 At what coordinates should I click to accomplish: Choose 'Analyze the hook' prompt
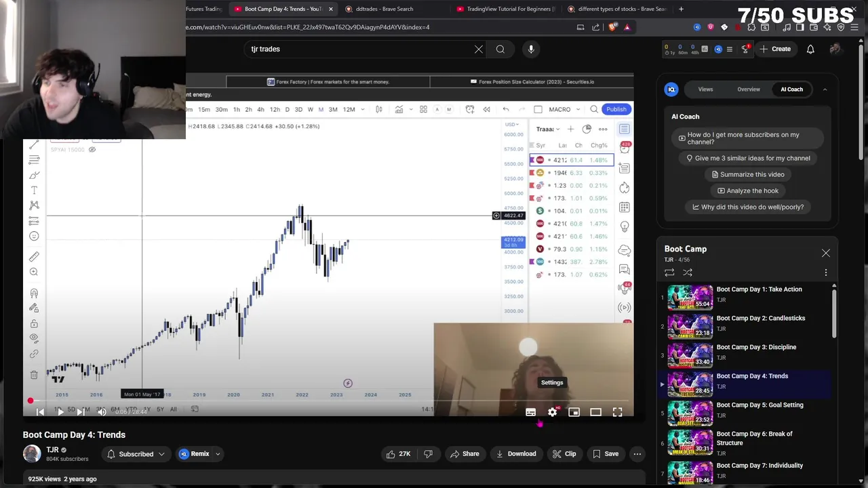tap(747, 190)
